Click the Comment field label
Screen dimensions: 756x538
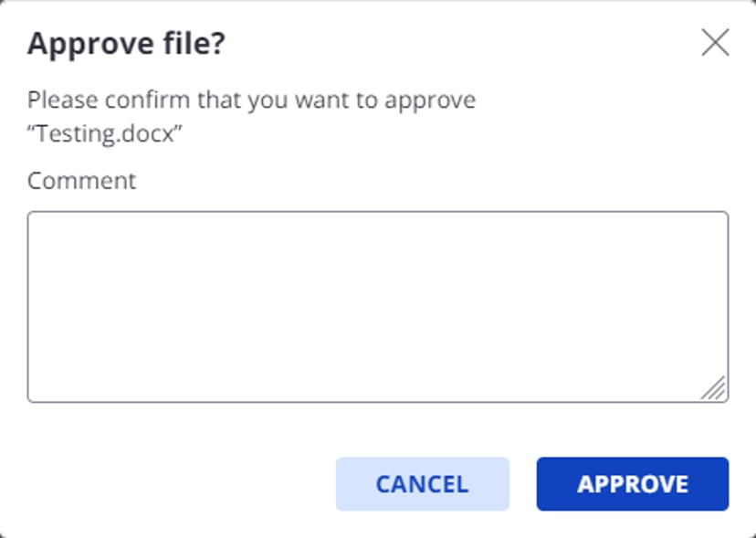[81, 181]
